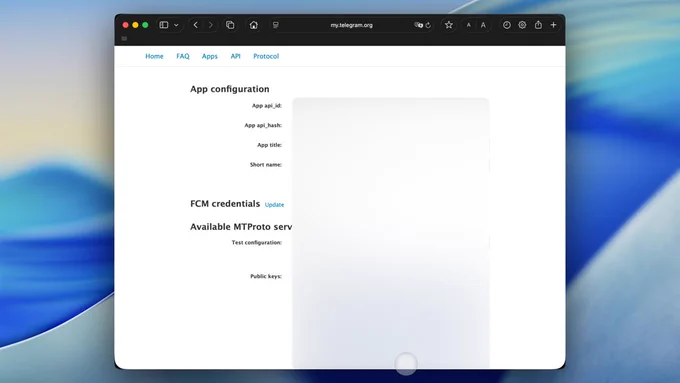
Task: Show the tab overview
Action: coord(230,25)
